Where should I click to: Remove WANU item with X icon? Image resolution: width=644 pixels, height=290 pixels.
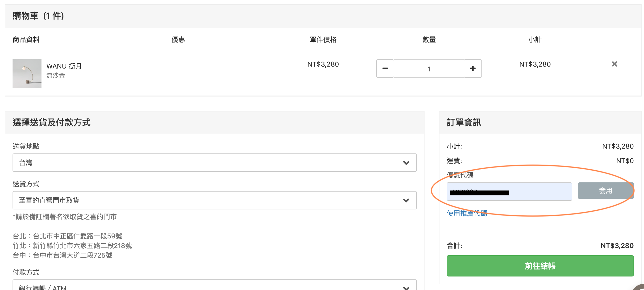(614, 64)
